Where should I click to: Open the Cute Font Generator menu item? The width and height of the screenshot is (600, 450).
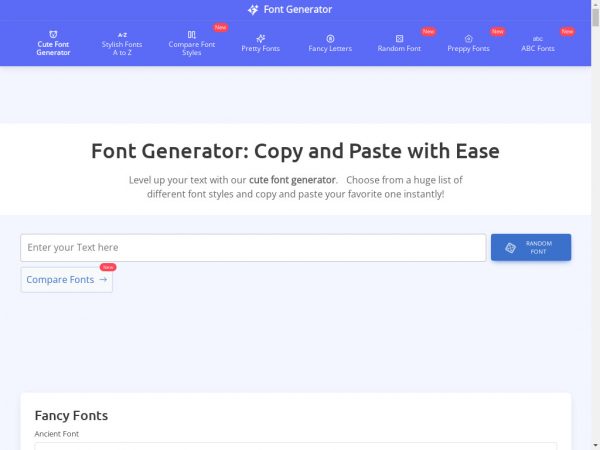(53, 43)
